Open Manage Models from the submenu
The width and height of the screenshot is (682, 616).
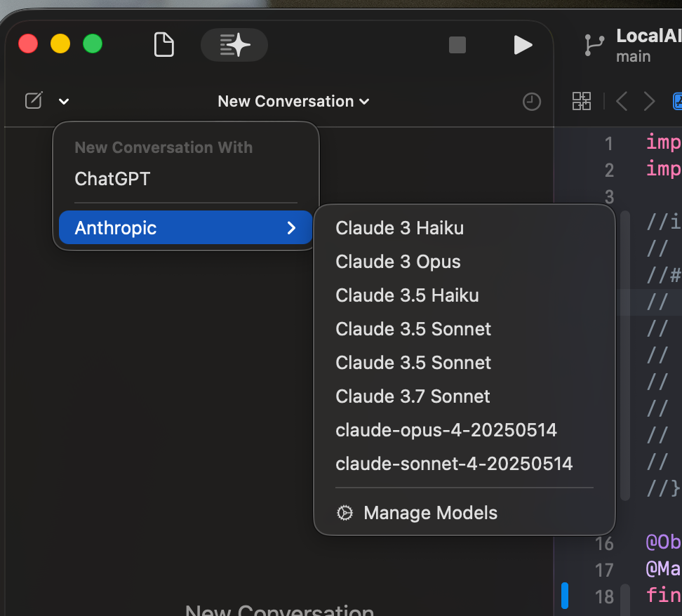click(464, 513)
